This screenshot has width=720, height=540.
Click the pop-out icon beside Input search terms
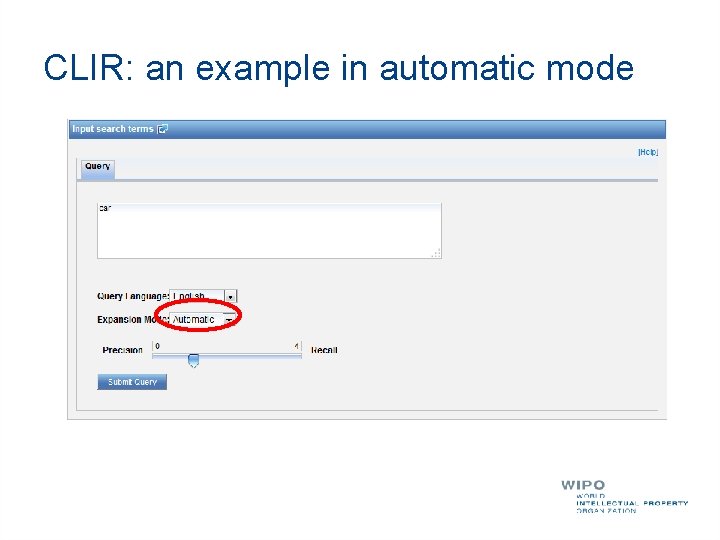click(x=163, y=129)
